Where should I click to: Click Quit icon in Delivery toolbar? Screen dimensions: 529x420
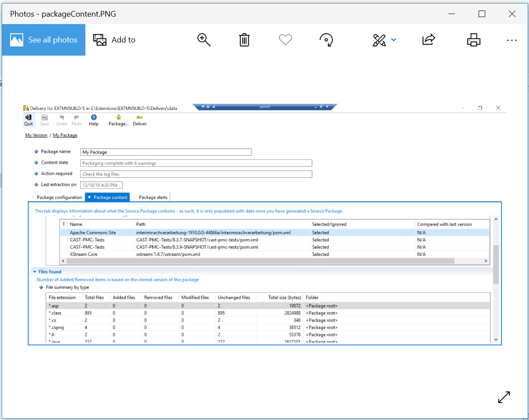[28, 120]
